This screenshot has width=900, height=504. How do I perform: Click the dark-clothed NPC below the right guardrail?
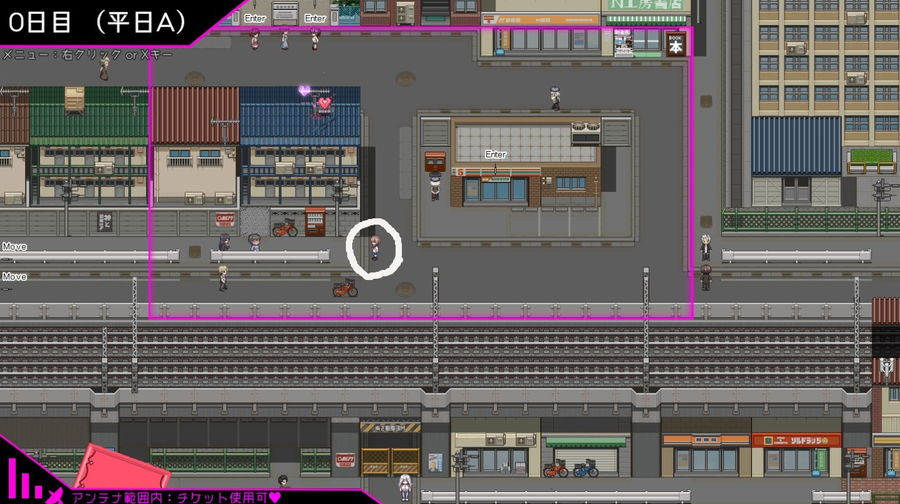705,278
